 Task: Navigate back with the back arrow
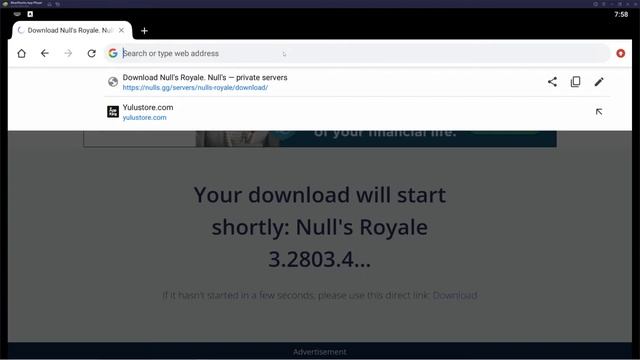pyautogui.click(x=44, y=53)
